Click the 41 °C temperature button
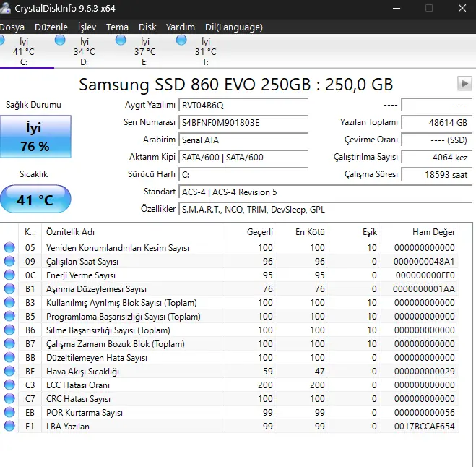 click(x=35, y=200)
